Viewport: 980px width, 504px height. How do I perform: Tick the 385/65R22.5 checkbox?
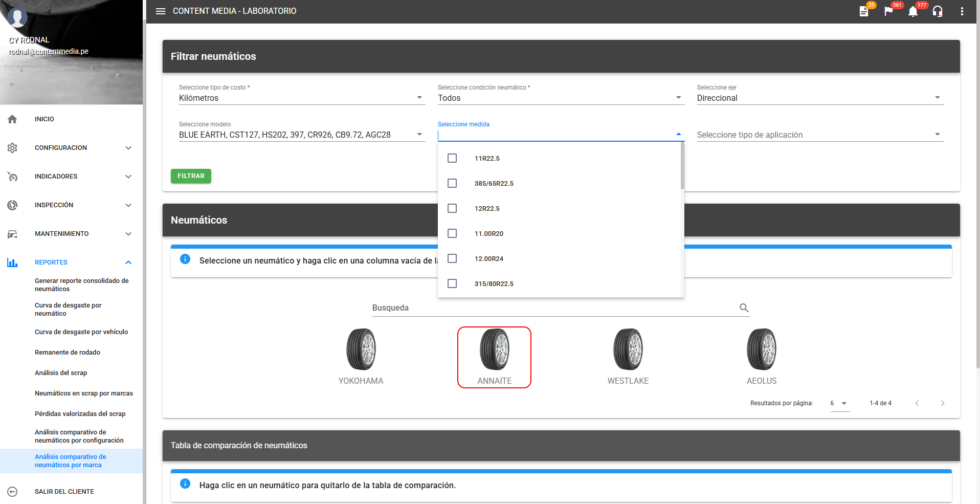click(x=452, y=183)
